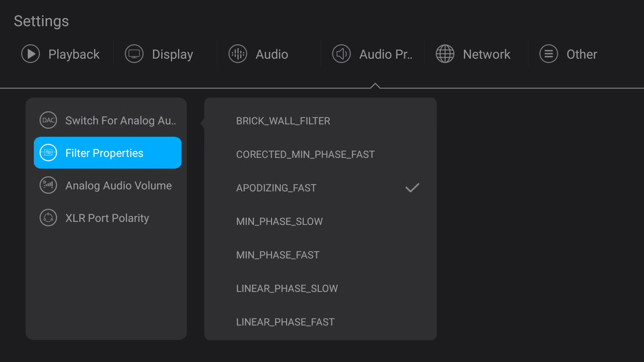The width and height of the screenshot is (644, 362).
Task: Click the Analog Audio Volume icon
Action: pyautogui.click(x=48, y=185)
